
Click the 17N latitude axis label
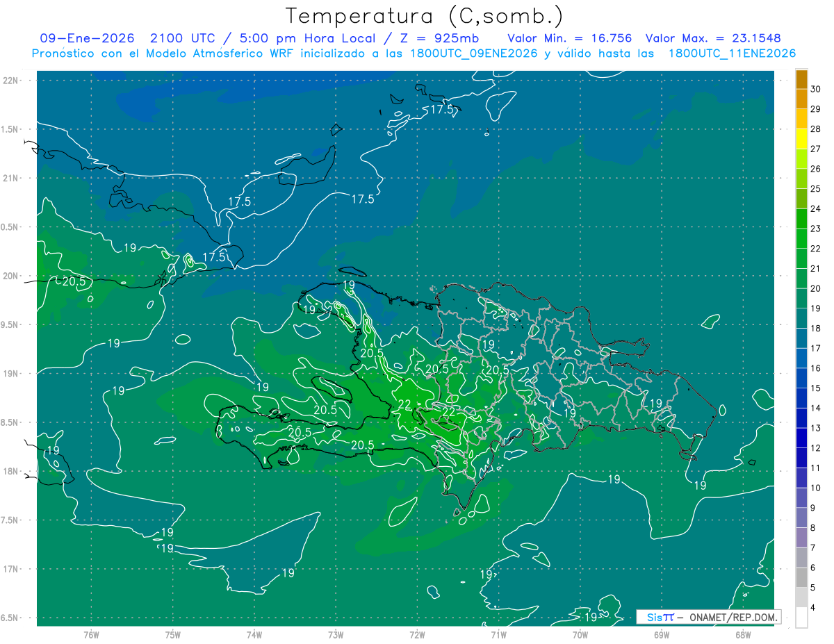pyautogui.click(x=11, y=570)
